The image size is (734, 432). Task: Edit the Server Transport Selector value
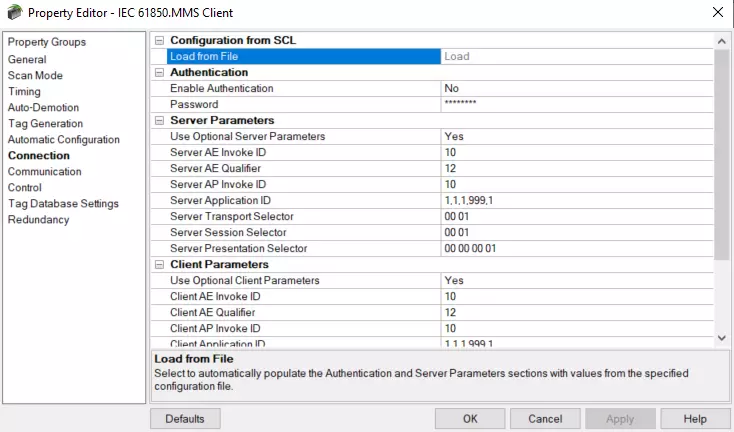(x=577, y=217)
